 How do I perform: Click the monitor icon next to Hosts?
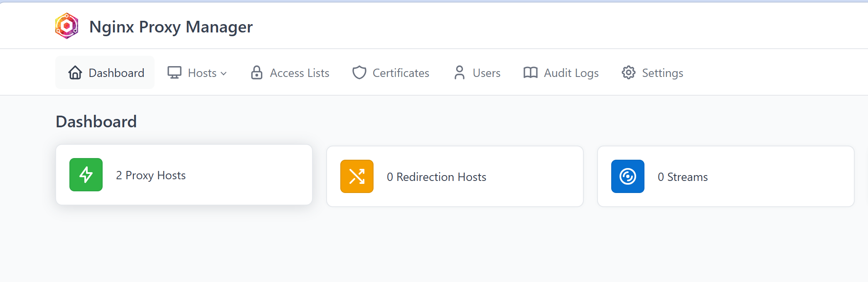point(175,72)
